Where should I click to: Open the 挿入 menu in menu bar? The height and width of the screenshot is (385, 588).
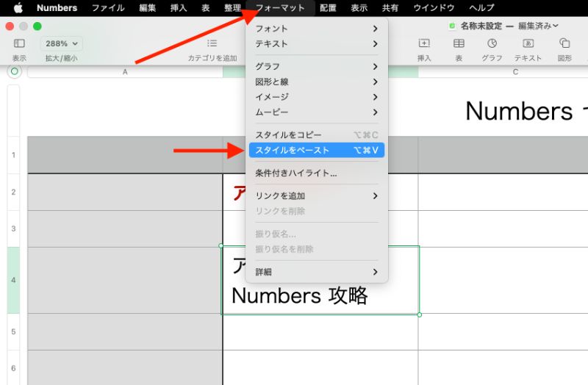pos(179,7)
